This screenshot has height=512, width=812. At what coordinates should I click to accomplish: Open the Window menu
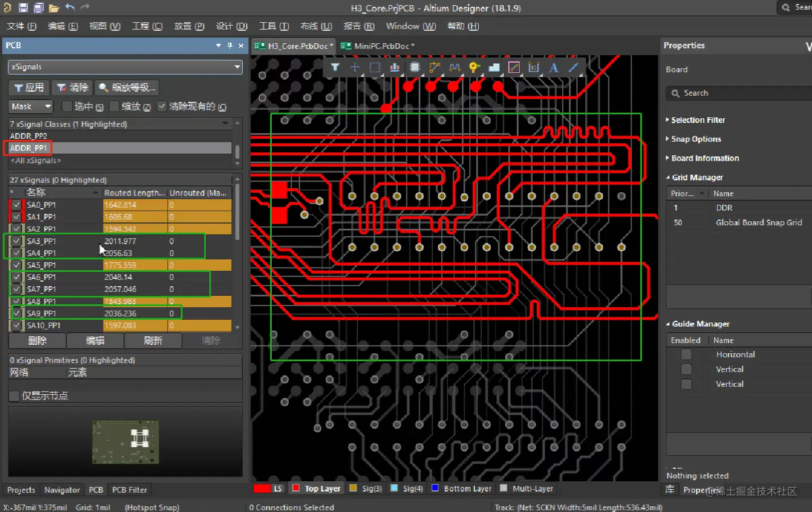[x=411, y=26]
